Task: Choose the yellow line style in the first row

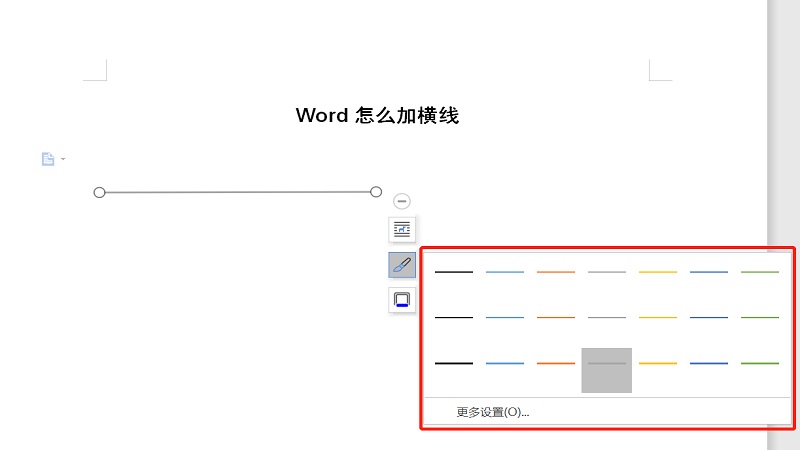Action: click(x=658, y=272)
